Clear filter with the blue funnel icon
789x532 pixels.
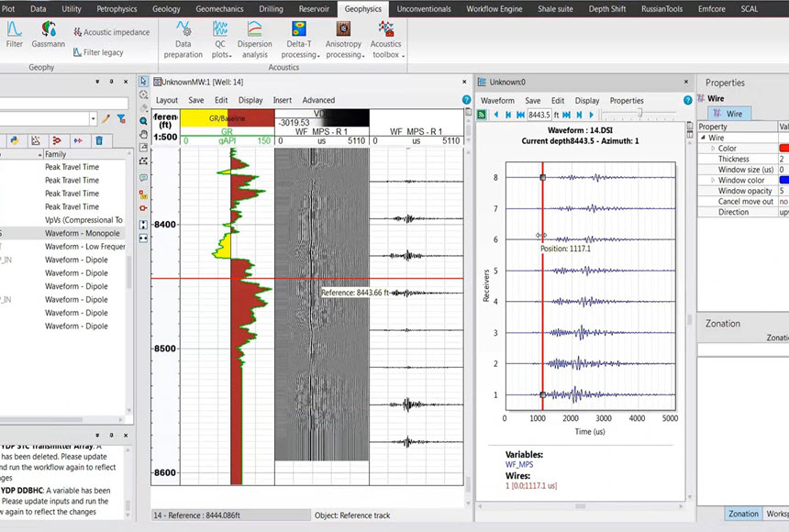tap(121, 118)
